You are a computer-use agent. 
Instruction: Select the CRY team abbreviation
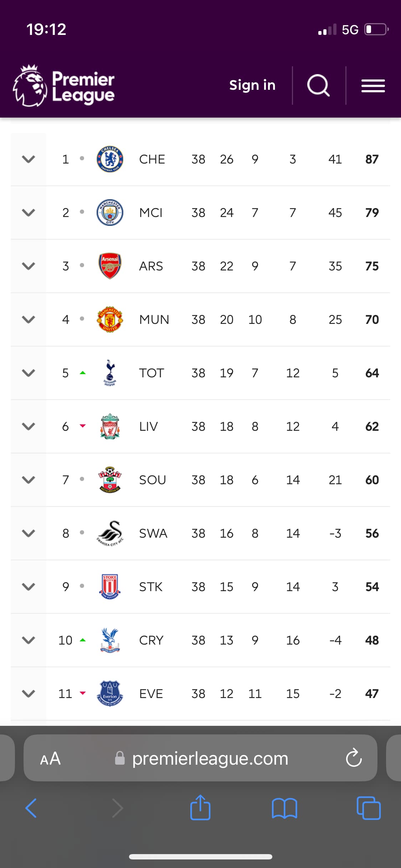(x=151, y=640)
